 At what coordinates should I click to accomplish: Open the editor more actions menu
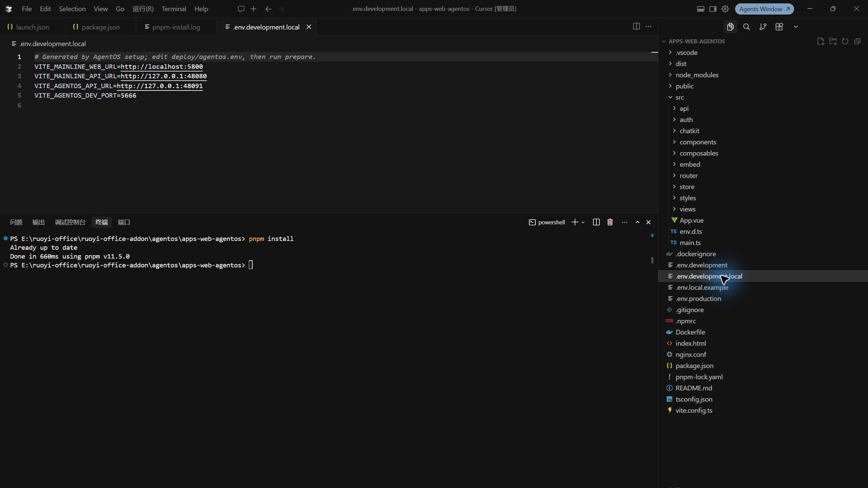click(648, 27)
